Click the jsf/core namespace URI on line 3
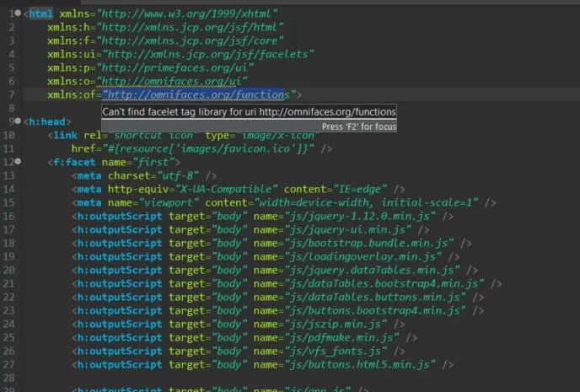This screenshot has height=392, width=580. 190,40
